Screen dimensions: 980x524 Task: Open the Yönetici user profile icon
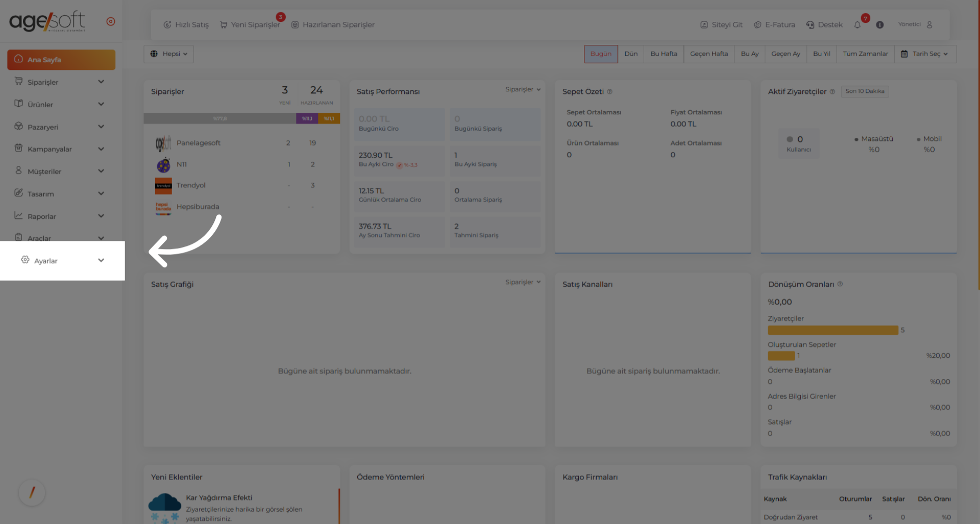pos(929,24)
